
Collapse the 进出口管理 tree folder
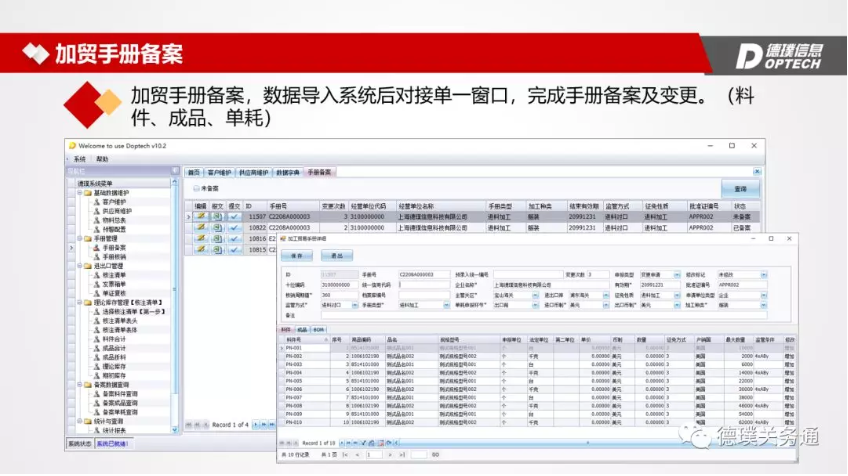click(80, 266)
